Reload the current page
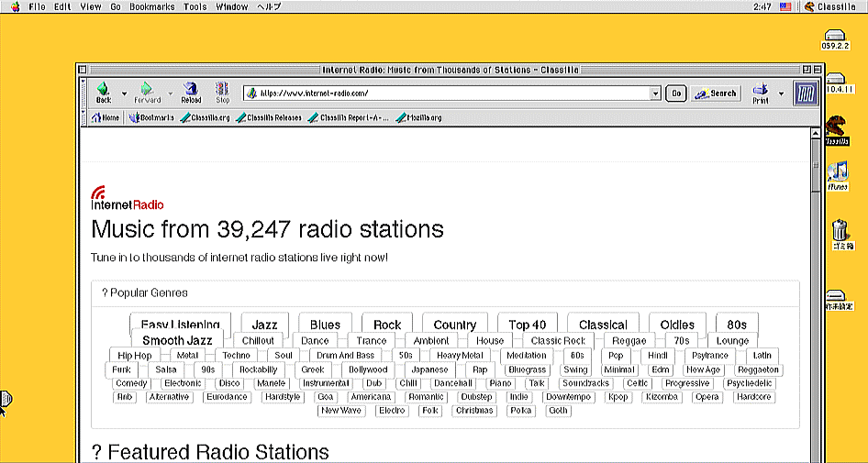This screenshot has height=463, width=868. (191, 90)
